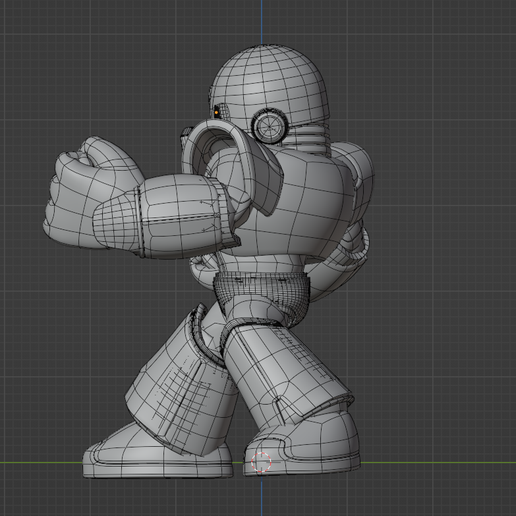Select the orange origin point near the head
The width and height of the screenshot is (516, 516).
[216, 113]
